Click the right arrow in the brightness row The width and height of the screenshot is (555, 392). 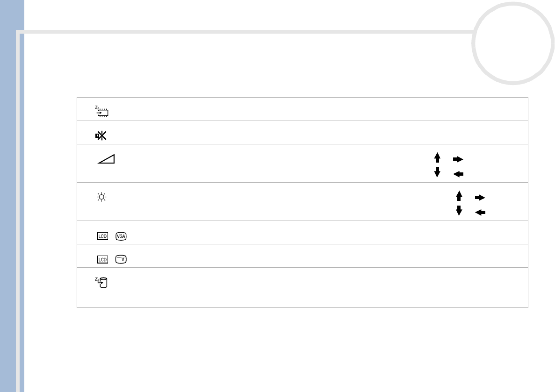point(480,198)
